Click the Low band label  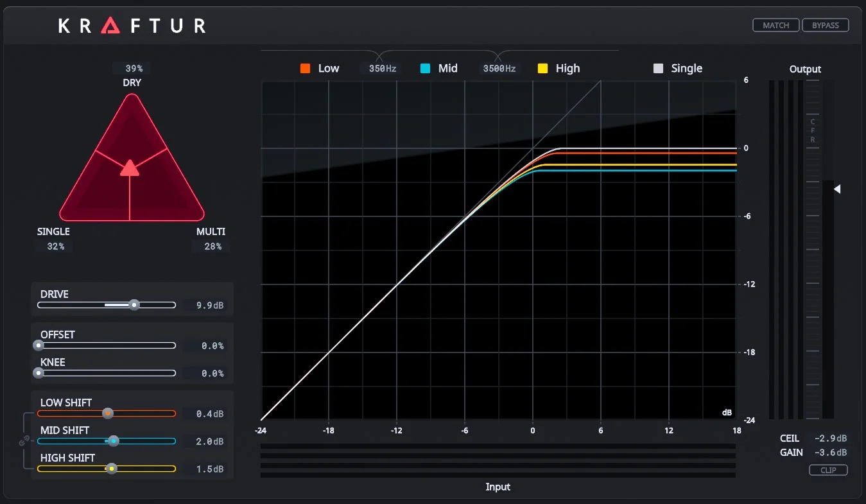tap(329, 69)
